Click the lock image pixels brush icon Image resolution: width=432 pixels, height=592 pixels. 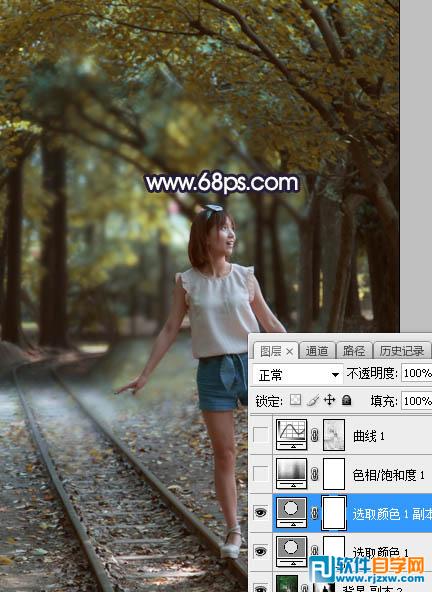tap(313, 400)
